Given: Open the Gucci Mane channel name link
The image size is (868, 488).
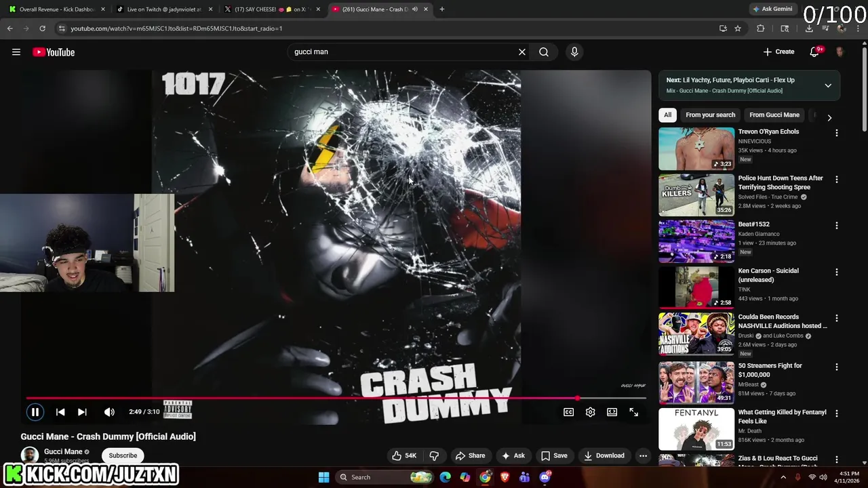Looking at the screenshot, I should point(63,451).
